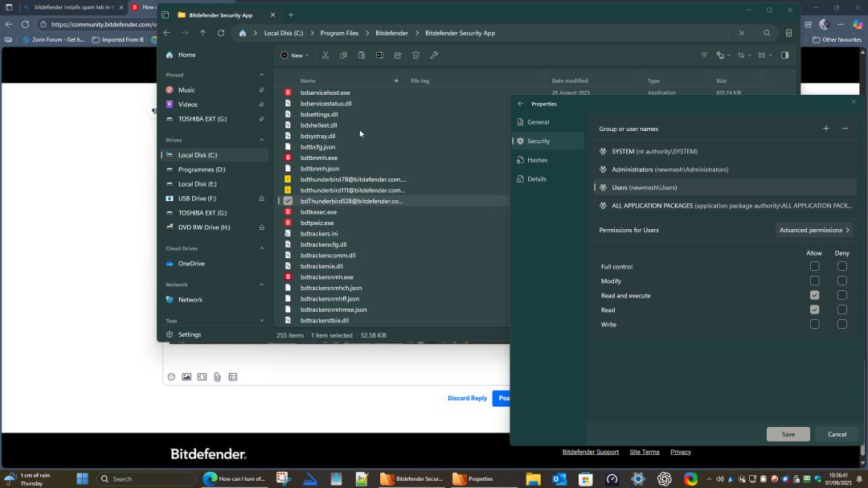Insert table in forum reply editor
This screenshot has width=868, height=488.
[233, 377]
